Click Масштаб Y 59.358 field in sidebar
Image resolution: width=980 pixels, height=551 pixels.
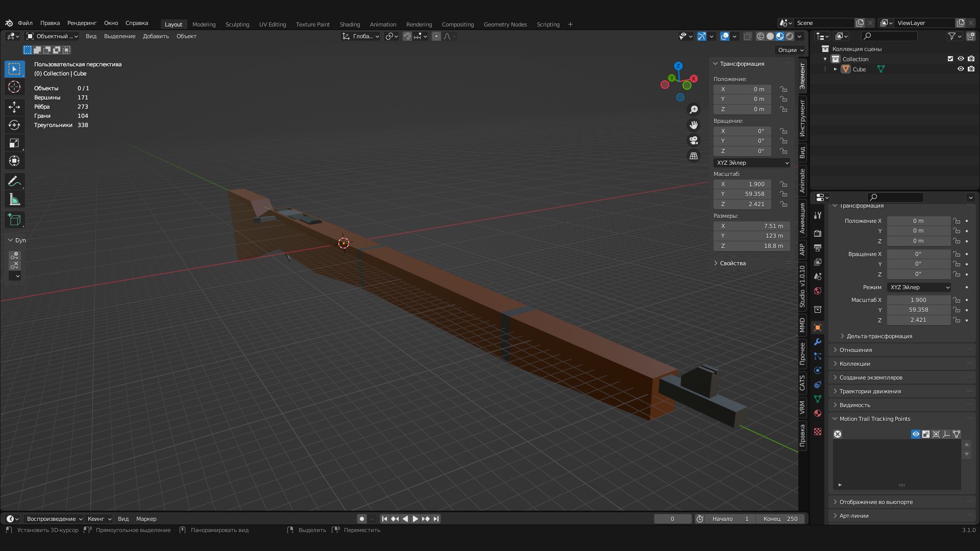pos(742,194)
